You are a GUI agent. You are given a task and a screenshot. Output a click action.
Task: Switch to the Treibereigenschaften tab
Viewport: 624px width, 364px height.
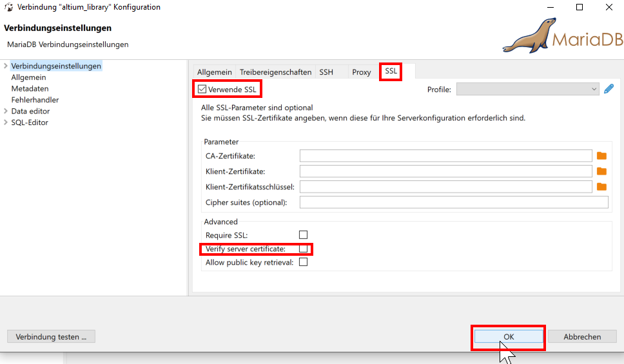pos(275,72)
